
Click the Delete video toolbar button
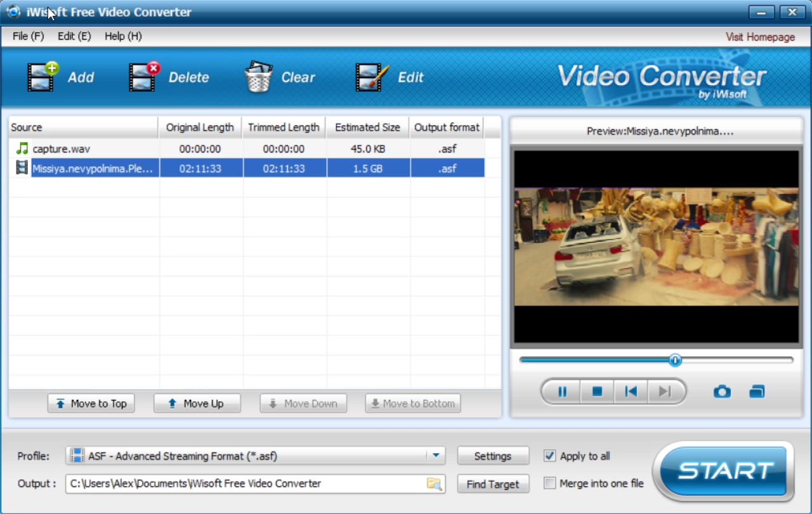click(169, 77)
